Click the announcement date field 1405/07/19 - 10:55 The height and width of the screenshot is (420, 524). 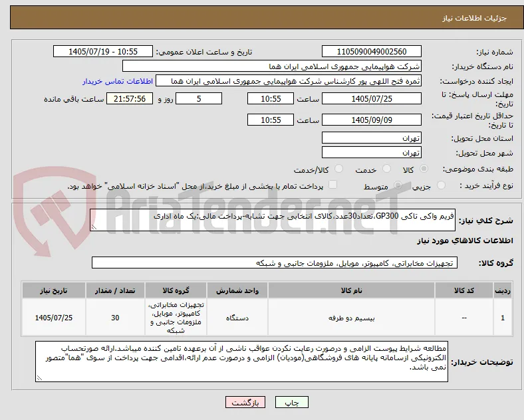pyautogui.click(x=103, y=51)
